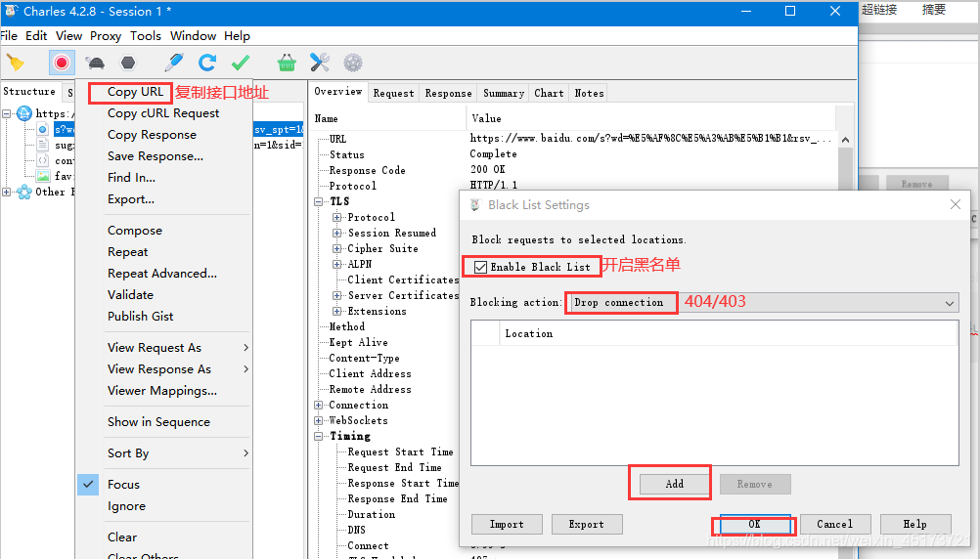Click the Help button in dialog

click(915, 525)
